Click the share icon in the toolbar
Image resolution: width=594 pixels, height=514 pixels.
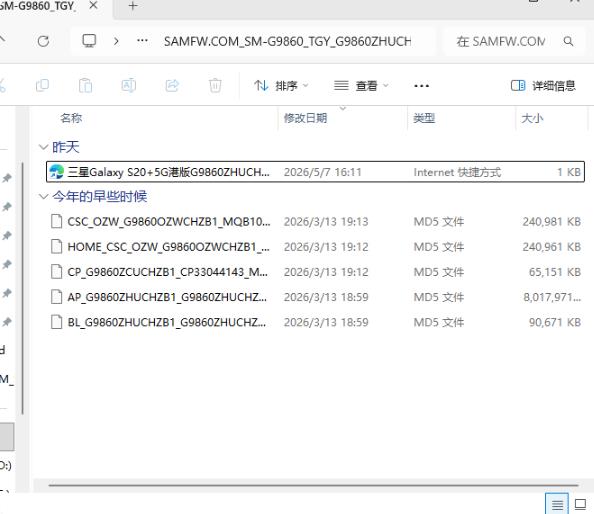pos(172,86)
